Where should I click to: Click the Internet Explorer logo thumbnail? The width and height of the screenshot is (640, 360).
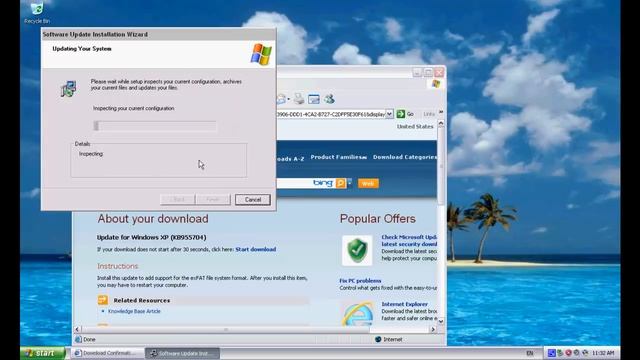click(357, 313)
